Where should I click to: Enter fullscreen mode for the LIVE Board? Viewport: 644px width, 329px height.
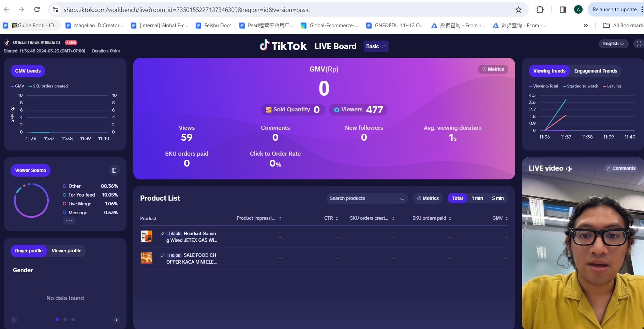click(x=639, y=44)
